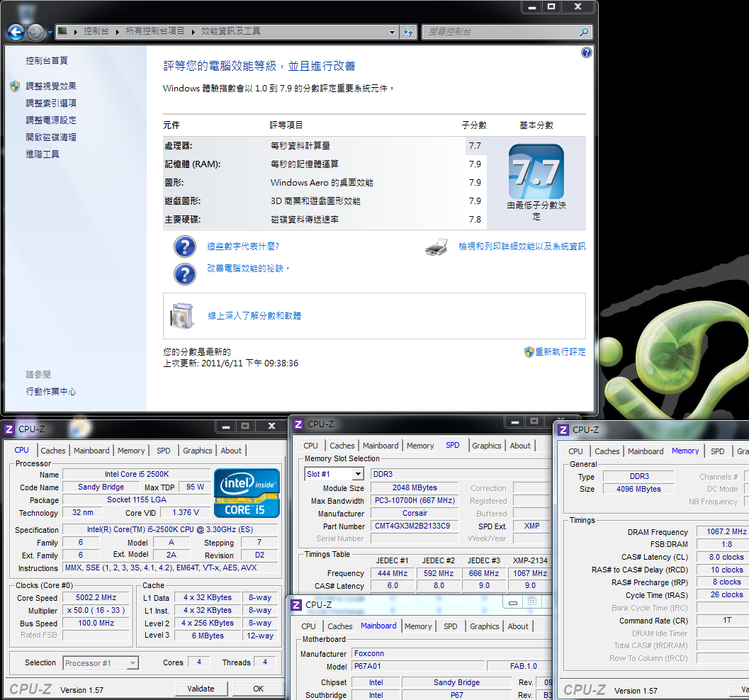Click the control panel icon in the address bar
Image resolution: width=749 pixels, height=700 pixels.
coord(62,31)
